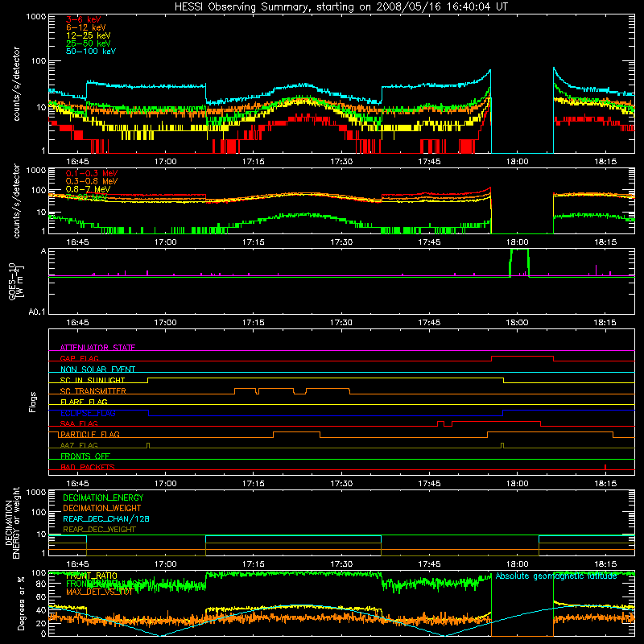Select the 3-6 keV legend label
Viewport: 644px width, 644px height.
(83, 19)
